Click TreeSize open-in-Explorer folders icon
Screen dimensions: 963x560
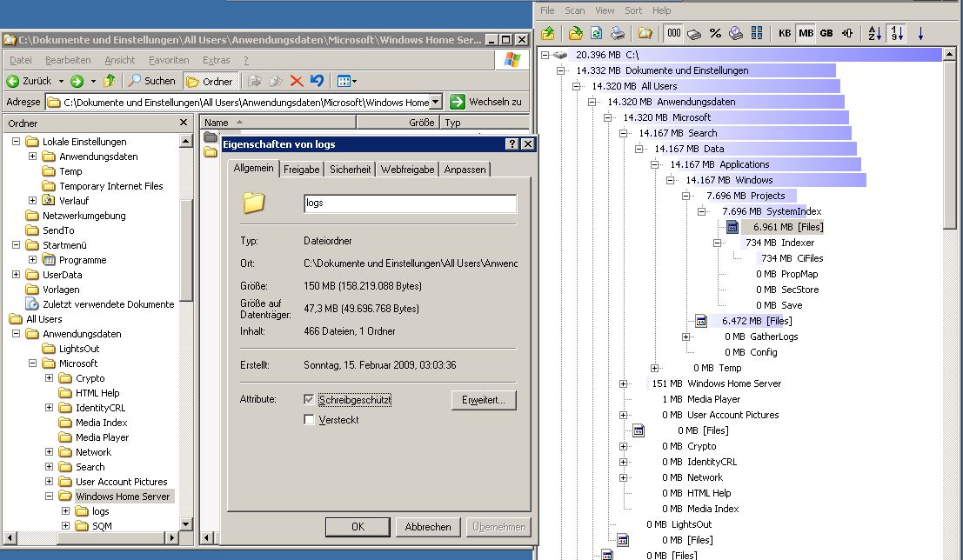pyautogui.click(x=645, y=33)
